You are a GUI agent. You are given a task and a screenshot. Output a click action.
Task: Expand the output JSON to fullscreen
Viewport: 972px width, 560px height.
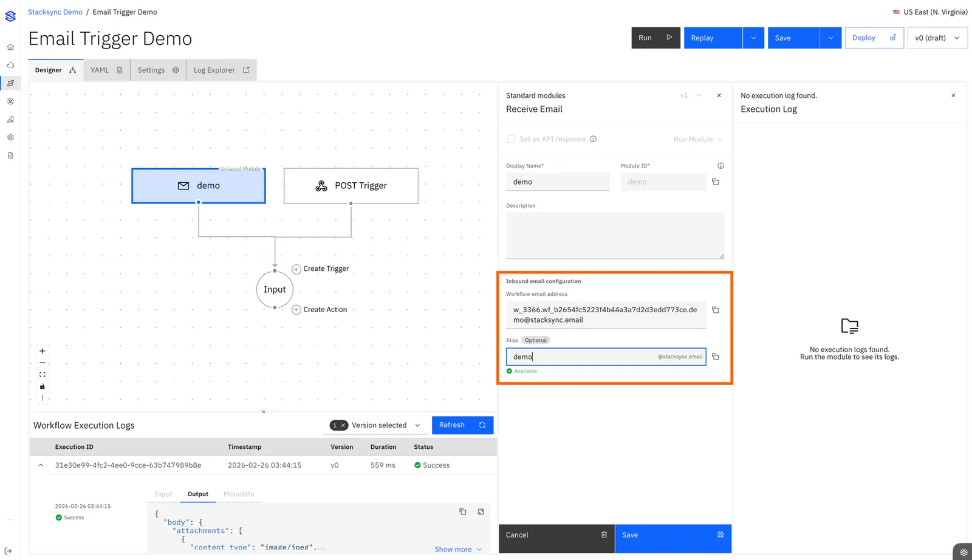(x=481, y=512)
